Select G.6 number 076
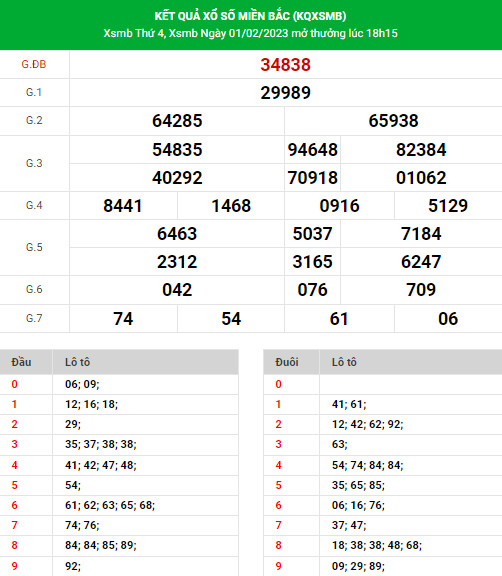This screenshot has width=502, height=576. (313, 290)
